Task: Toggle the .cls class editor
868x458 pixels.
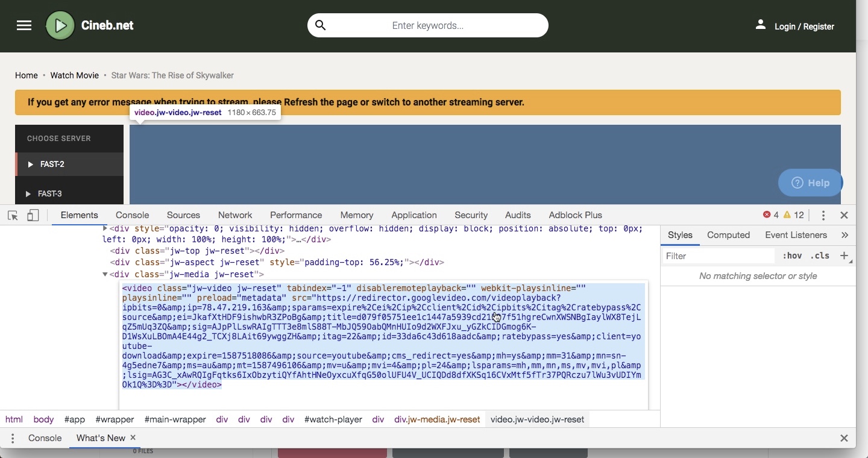Action: pyautogui.click(x=820, y=256)
